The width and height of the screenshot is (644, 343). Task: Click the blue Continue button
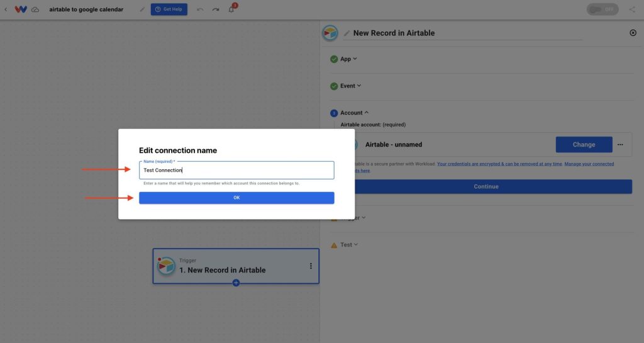(x=486, y=186)
